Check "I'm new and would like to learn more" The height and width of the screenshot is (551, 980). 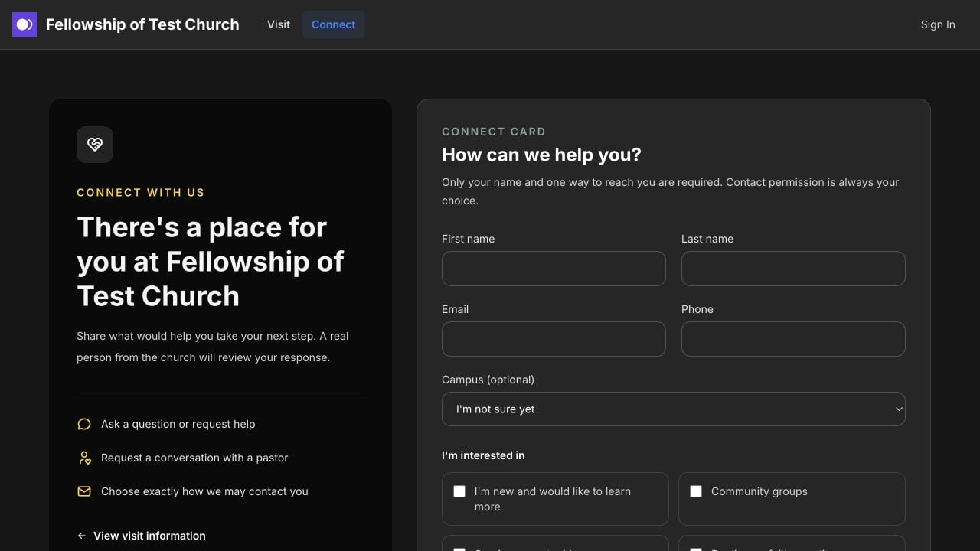tap(459, 491)
